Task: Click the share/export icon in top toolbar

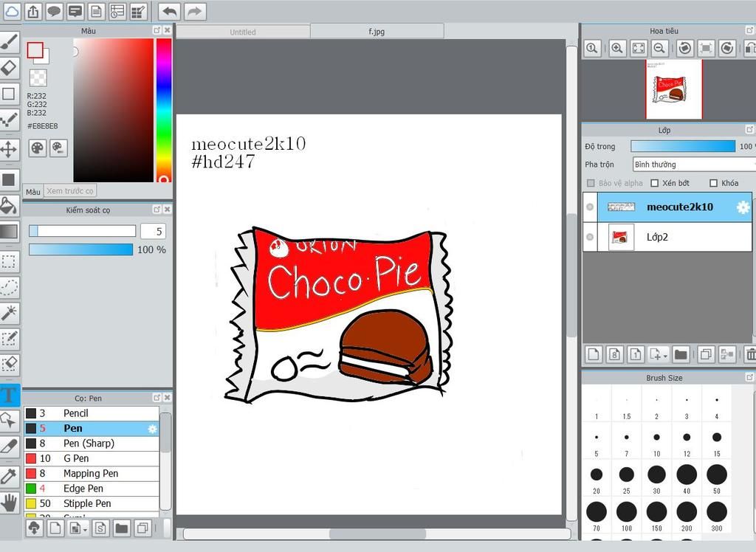Action: (32, 11)
